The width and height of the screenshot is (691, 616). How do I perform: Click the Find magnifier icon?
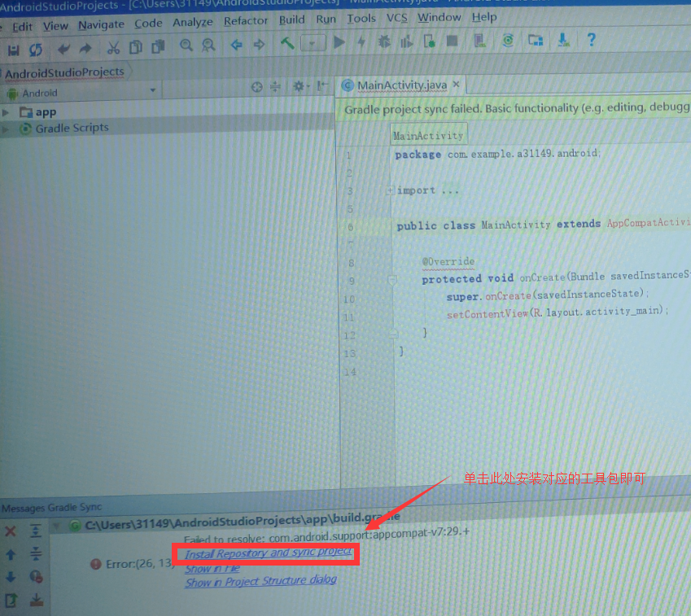coord(186,46)
